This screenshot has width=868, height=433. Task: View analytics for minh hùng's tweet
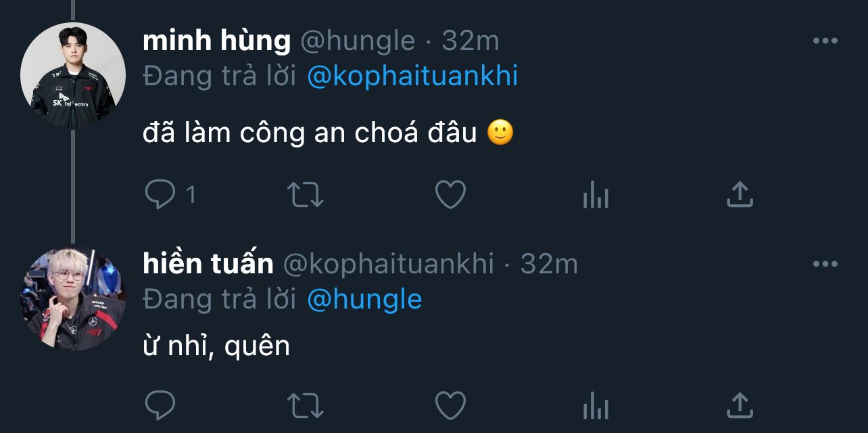pos(596,196)
